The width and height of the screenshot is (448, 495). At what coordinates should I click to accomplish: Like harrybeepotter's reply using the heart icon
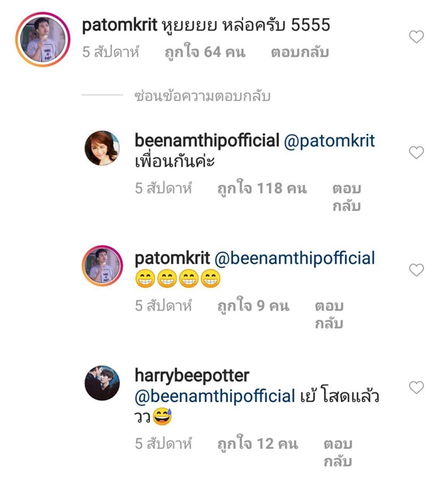[417, 387]
